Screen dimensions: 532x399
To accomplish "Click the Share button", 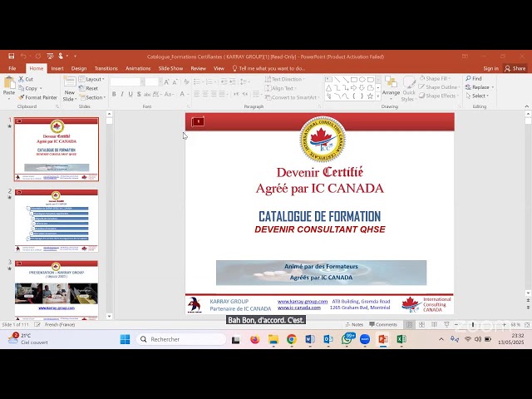I will pyautogui.click(x=515, y=68).
